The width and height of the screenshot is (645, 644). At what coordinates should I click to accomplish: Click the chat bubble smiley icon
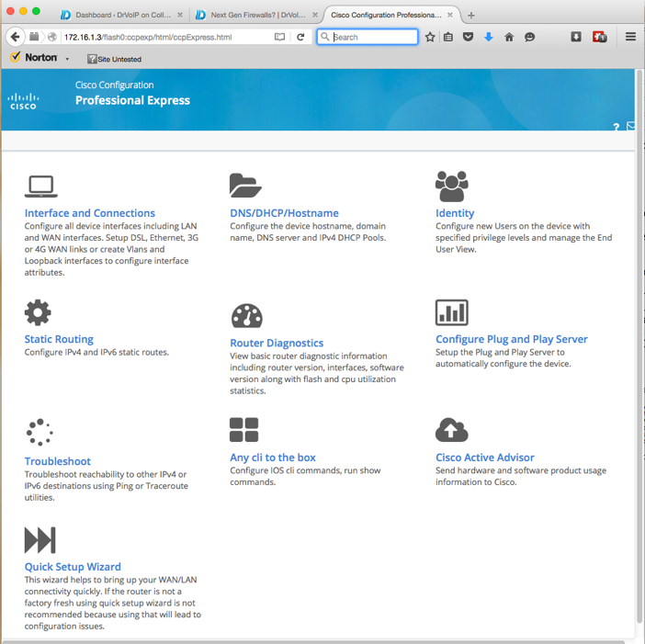[x=529, y=37]
